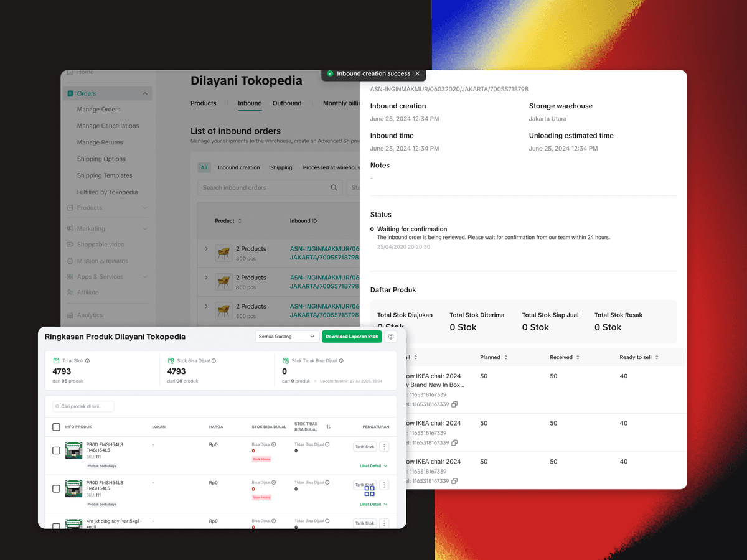Viewport: 747px width, 560px height.
Task: Expand first 2 Products inbound order row
Action: 206,249
